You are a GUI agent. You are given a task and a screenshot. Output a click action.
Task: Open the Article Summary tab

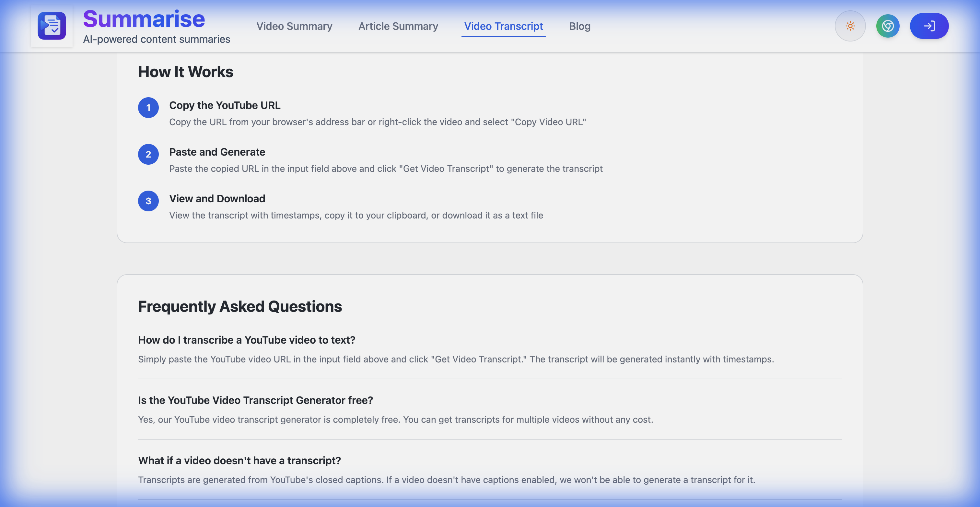(x=398, y=26)
